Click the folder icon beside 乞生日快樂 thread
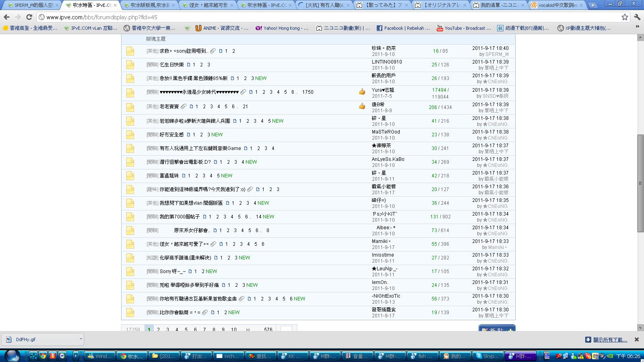The width and height of the screenshot is (644, 362). tap(130, 65)
